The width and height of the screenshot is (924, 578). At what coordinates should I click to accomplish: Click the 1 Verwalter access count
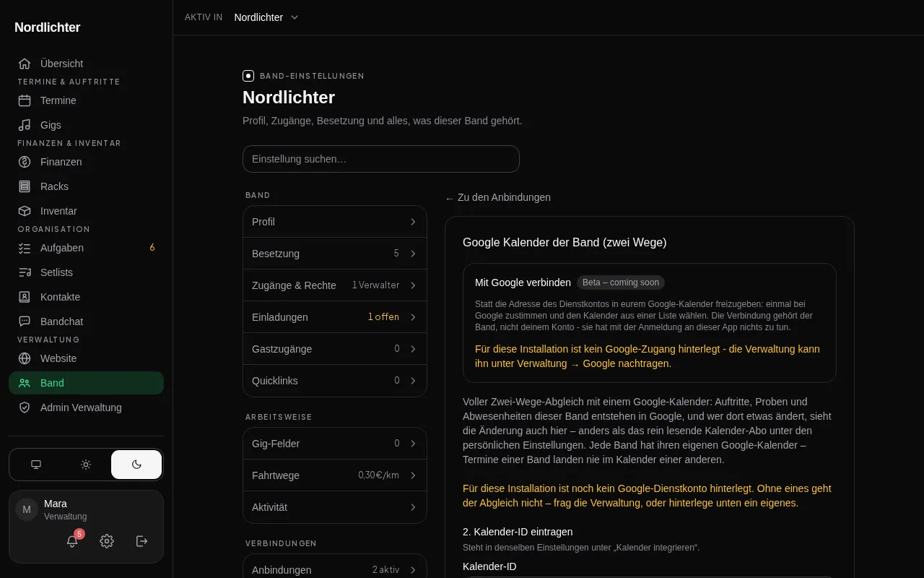point(376,285)
